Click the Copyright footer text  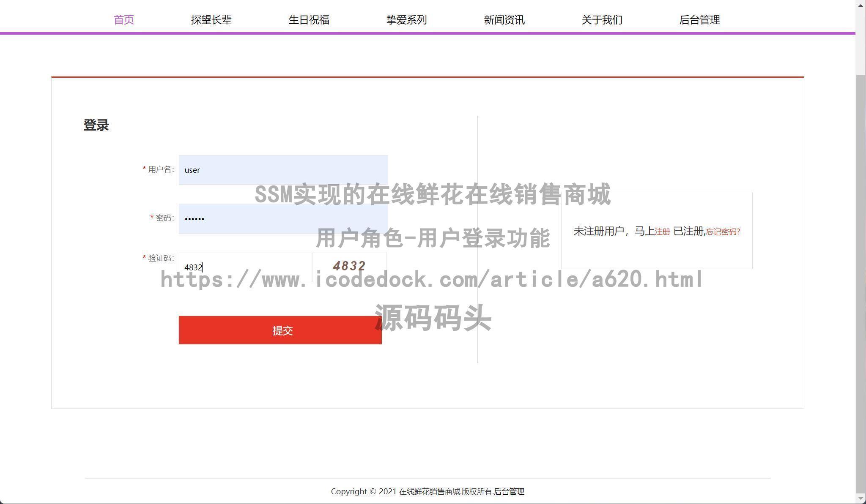[x=428, y=492]
